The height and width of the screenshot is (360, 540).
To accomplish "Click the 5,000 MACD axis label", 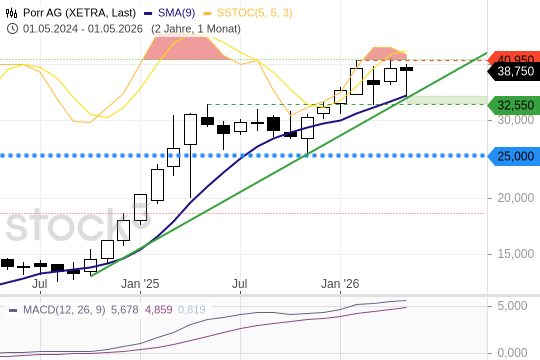I will tap(512, 306).
